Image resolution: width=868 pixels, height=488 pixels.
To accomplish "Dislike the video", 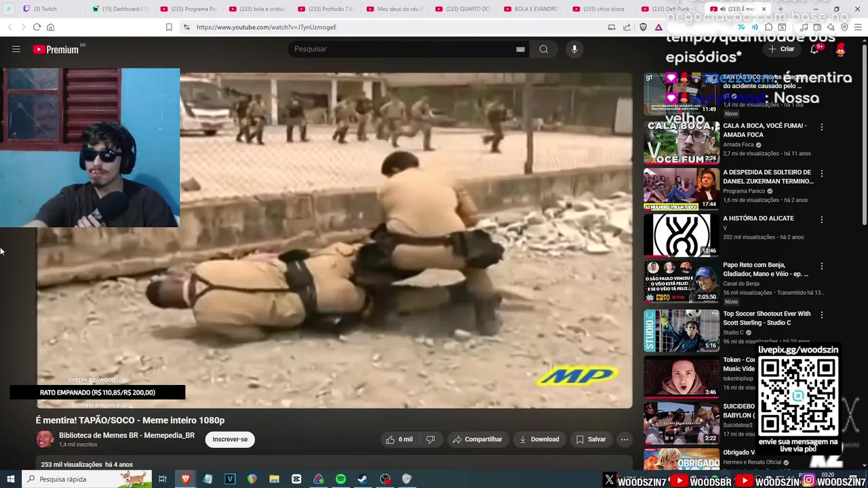I will coord(430,439).
